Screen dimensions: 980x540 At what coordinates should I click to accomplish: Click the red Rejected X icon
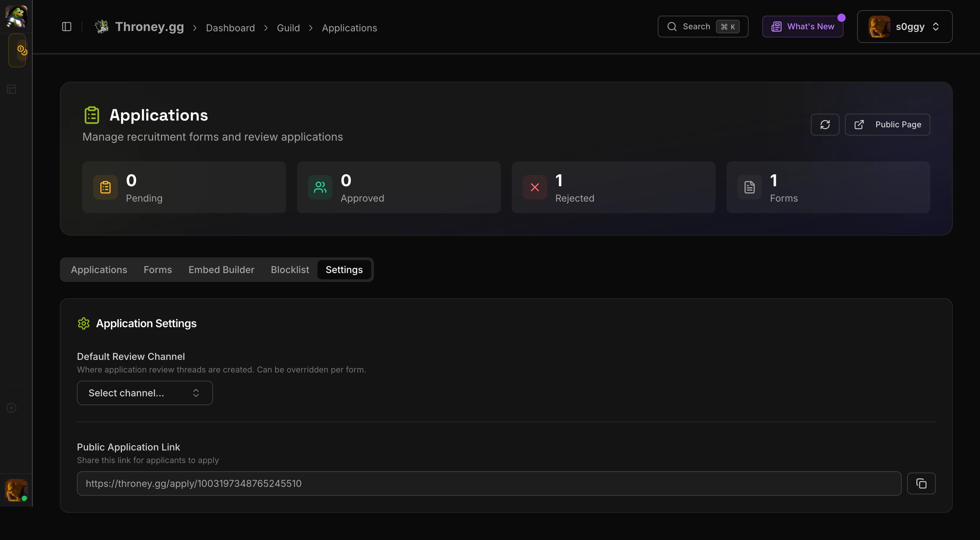pyautogui.click(x=535, y=187)
